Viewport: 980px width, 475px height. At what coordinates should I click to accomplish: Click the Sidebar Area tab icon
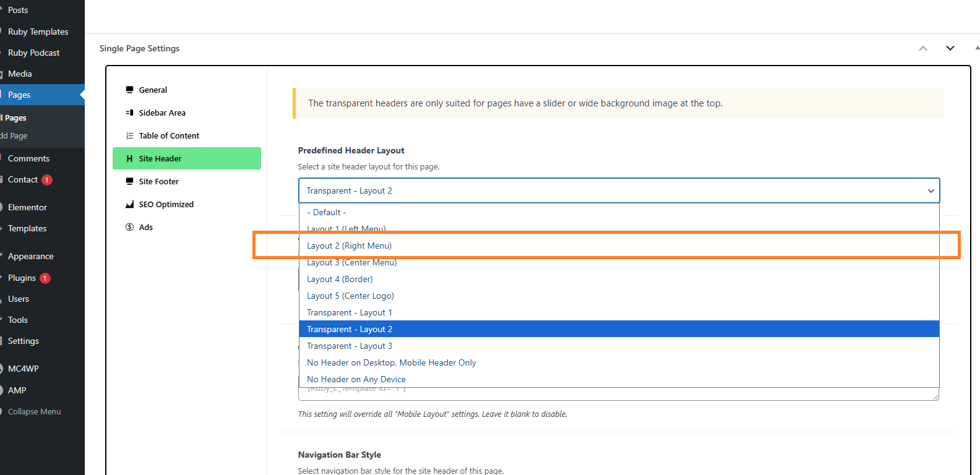tap(129, 113)
